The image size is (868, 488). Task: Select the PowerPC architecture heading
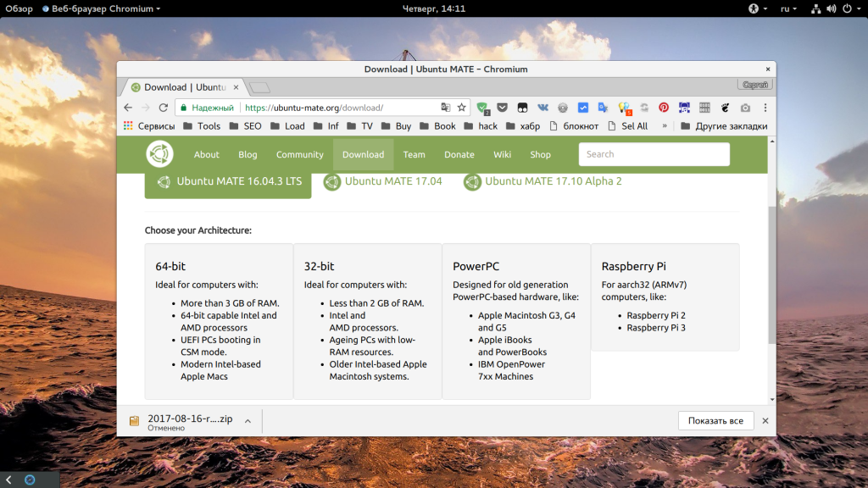[x=476, y=266]
